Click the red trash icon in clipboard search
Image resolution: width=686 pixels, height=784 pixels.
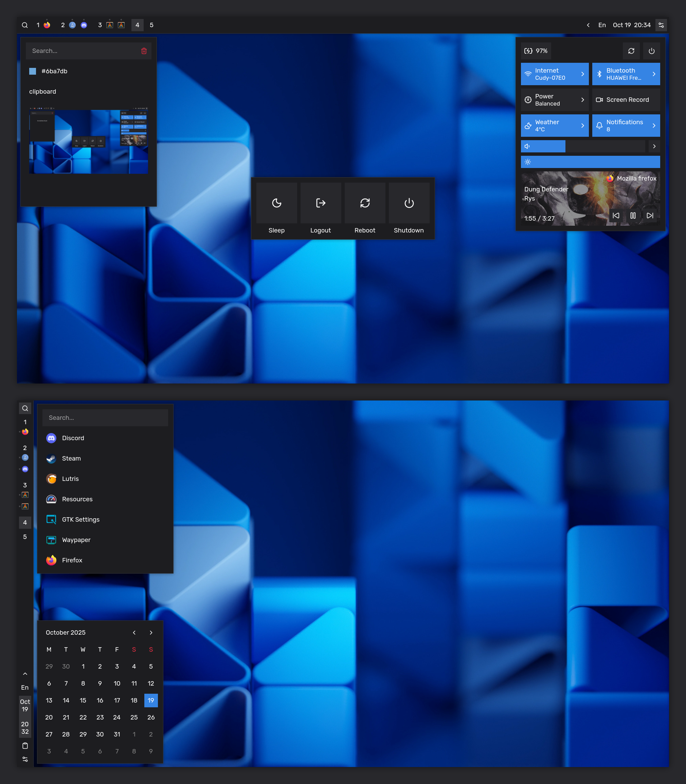coord(144,51)
